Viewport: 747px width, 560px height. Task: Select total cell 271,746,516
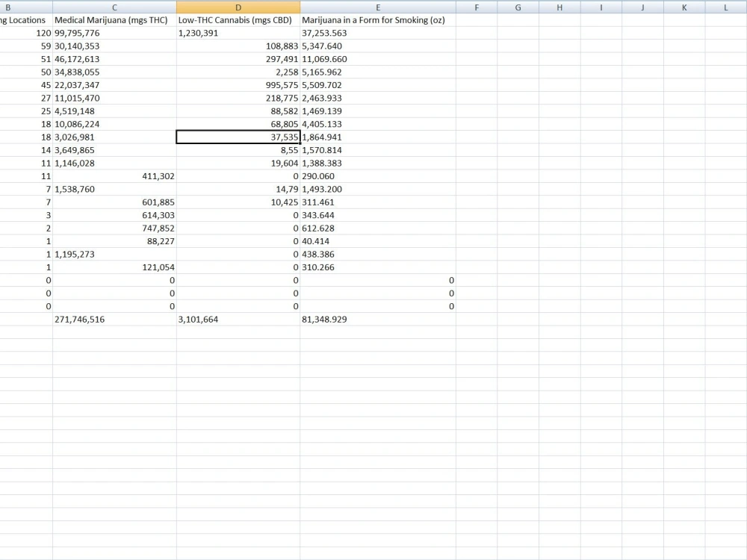point(114,319)
